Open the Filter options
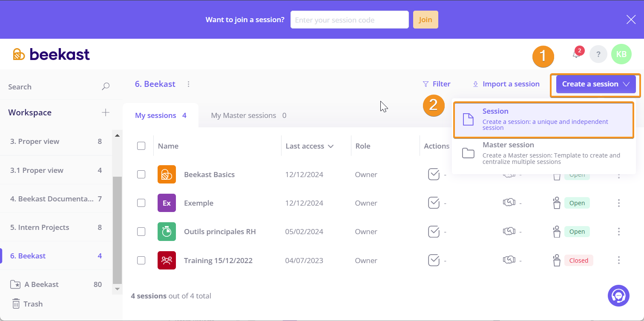The image size is (644, 321). (x=436, y=84)
